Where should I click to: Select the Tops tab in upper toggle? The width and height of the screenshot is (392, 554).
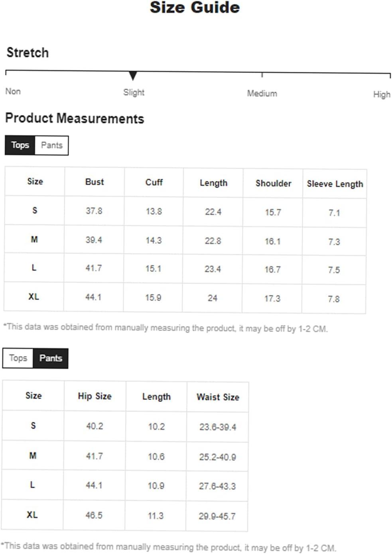pyautogui.click(x=20, y=145)
